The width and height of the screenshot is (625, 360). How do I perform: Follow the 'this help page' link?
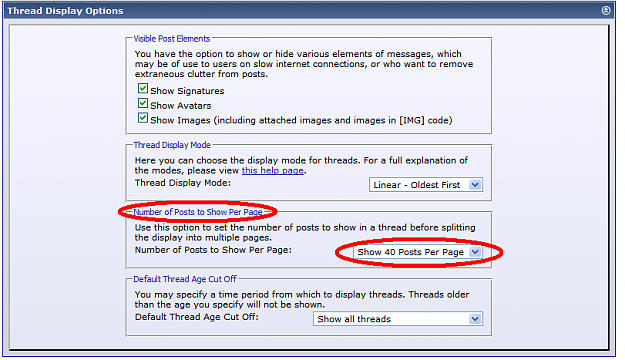click(273, 171)
